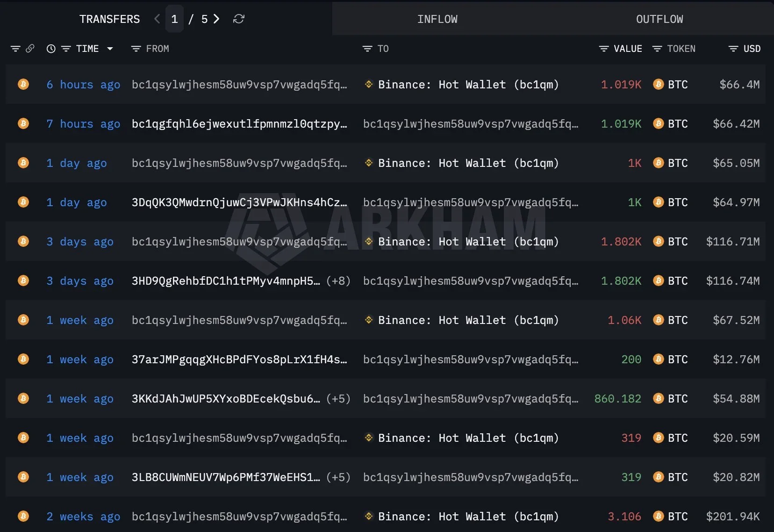Refresh the transfers list

[239, 19]
